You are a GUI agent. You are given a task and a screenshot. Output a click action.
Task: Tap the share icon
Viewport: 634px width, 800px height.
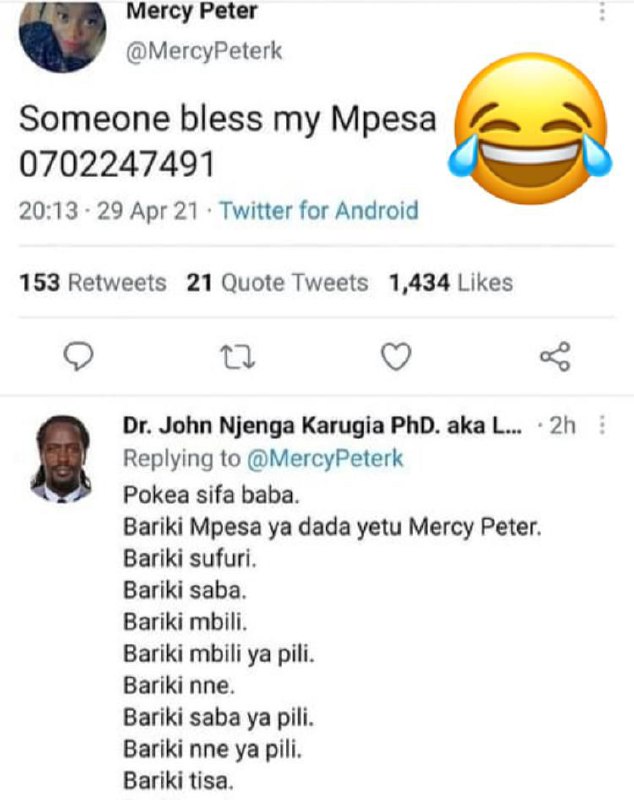(555, 356)
